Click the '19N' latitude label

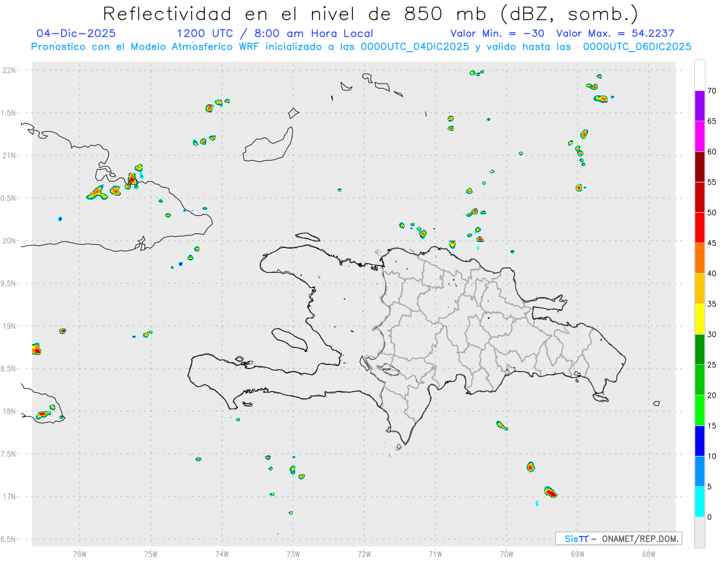click(10, 326)
